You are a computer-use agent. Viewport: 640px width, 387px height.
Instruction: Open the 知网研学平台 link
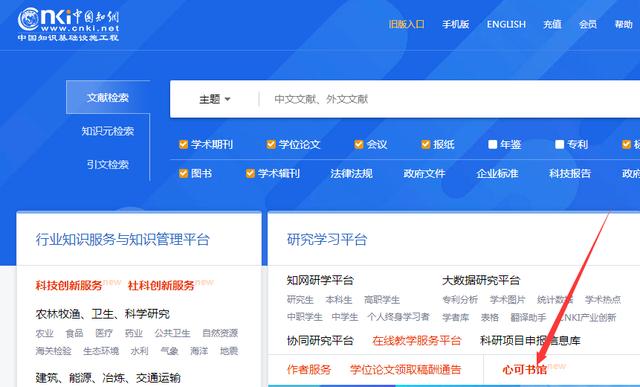[320, 280]
